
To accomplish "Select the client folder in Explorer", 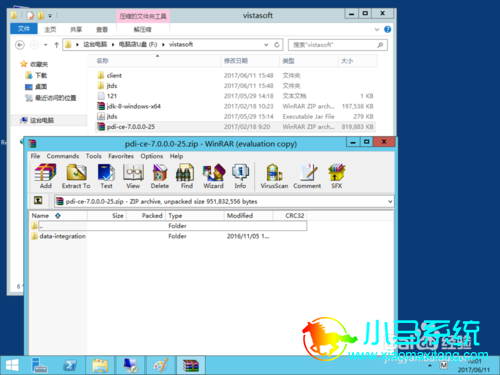I will [x=114, y=76].
